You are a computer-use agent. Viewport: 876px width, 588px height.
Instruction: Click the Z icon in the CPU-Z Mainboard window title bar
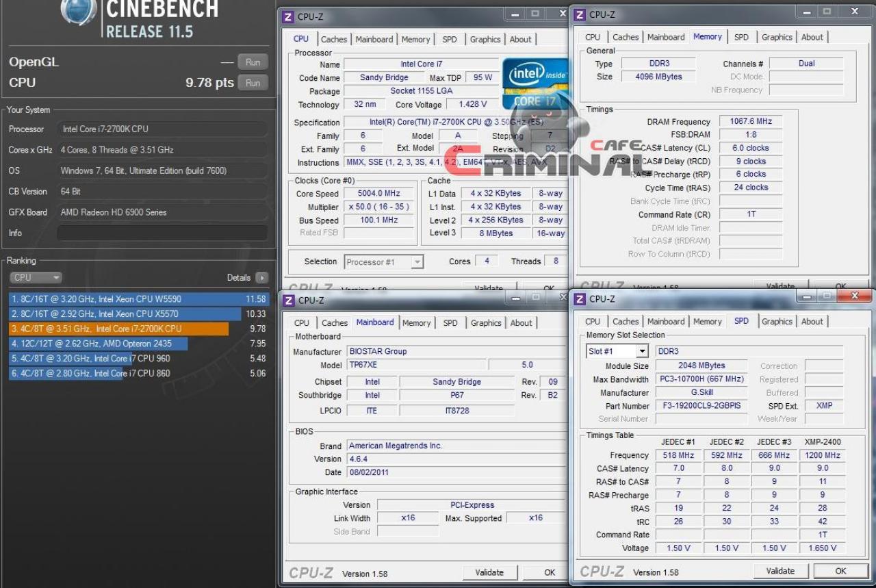tap(288, 301)
